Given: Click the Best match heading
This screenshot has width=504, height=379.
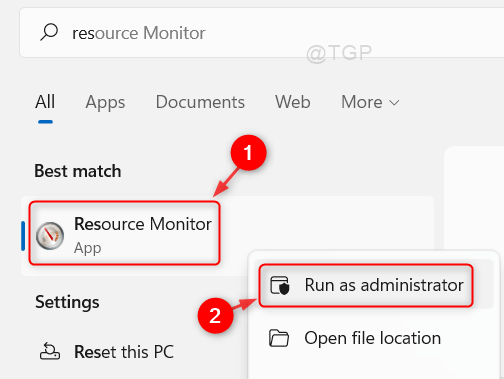Looking at the screenshot, I should pyautogui.click(x=78, y=171).
